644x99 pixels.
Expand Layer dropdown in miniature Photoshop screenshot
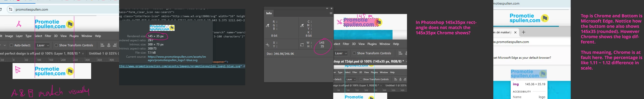pyautogui.click(x=351, y=79)
